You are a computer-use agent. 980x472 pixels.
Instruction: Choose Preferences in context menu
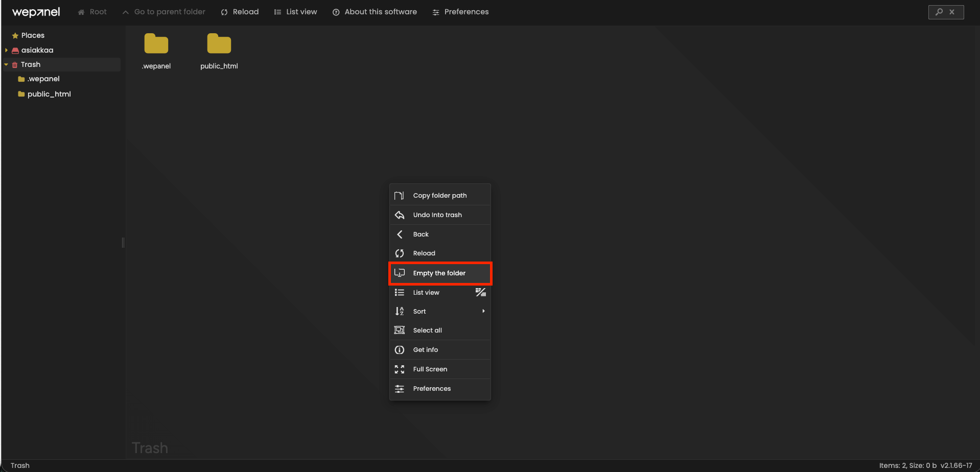click(x=440, y=389)
